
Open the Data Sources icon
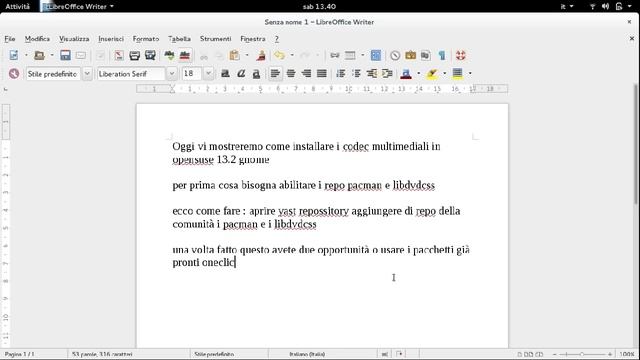425,55
